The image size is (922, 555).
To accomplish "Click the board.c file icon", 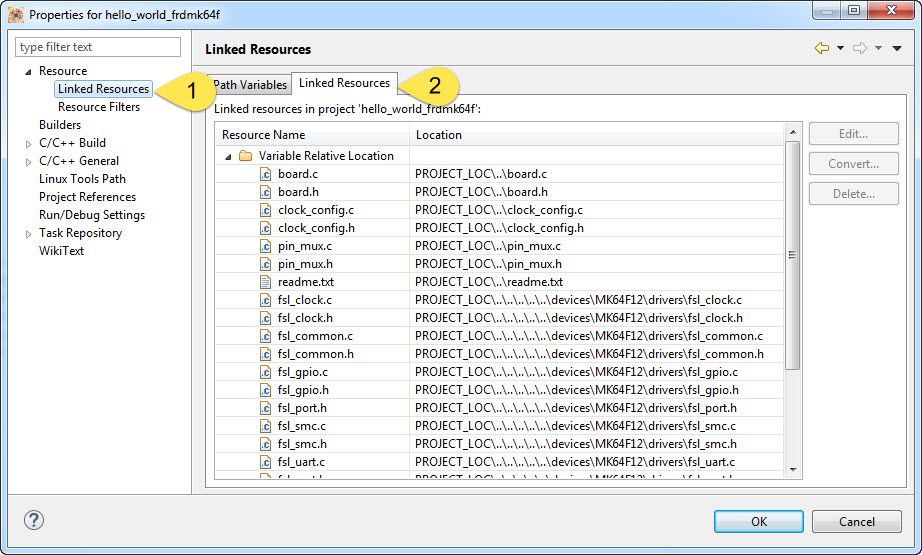I will 266,174.
